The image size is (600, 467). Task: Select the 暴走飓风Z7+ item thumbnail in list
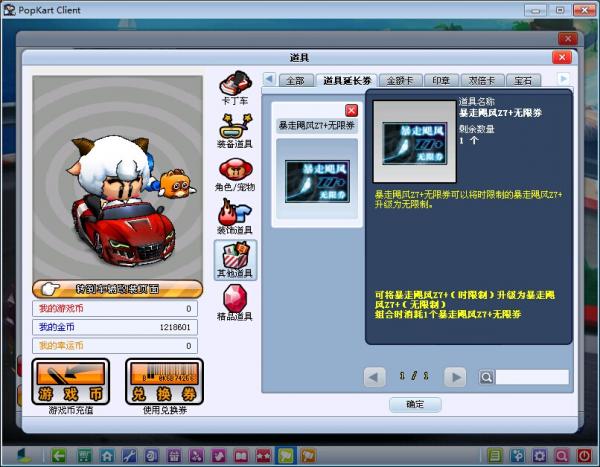coord(317,181)
